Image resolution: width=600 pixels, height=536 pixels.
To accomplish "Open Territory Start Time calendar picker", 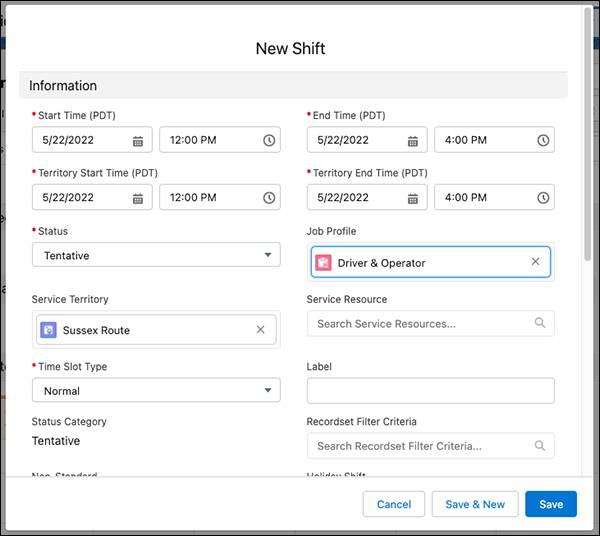I will pos(138,198).
